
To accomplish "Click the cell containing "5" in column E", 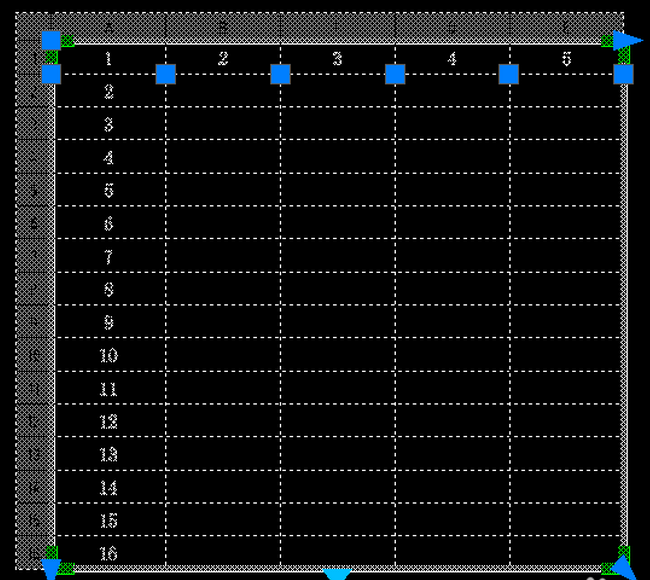I will [x=567, y=59].
